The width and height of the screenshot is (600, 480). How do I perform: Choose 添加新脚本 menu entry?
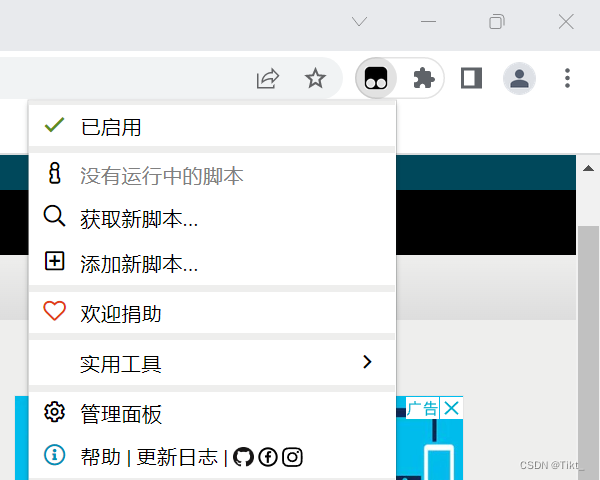point(212,263)
